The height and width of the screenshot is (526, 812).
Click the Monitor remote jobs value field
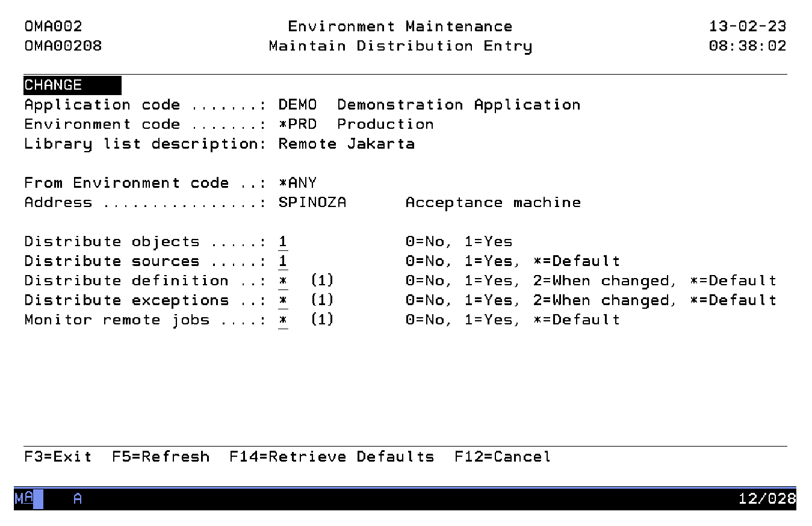(283, 320)
